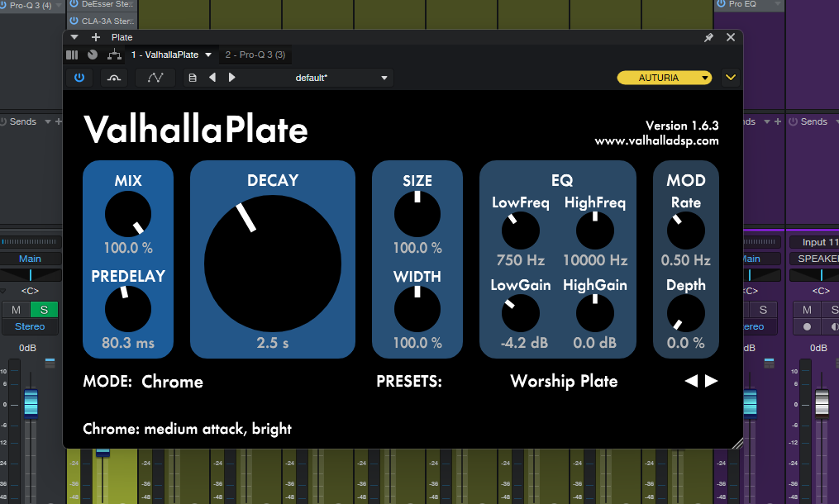Toggle the ValhallaPlate plugin power button

tap(79, 78)
